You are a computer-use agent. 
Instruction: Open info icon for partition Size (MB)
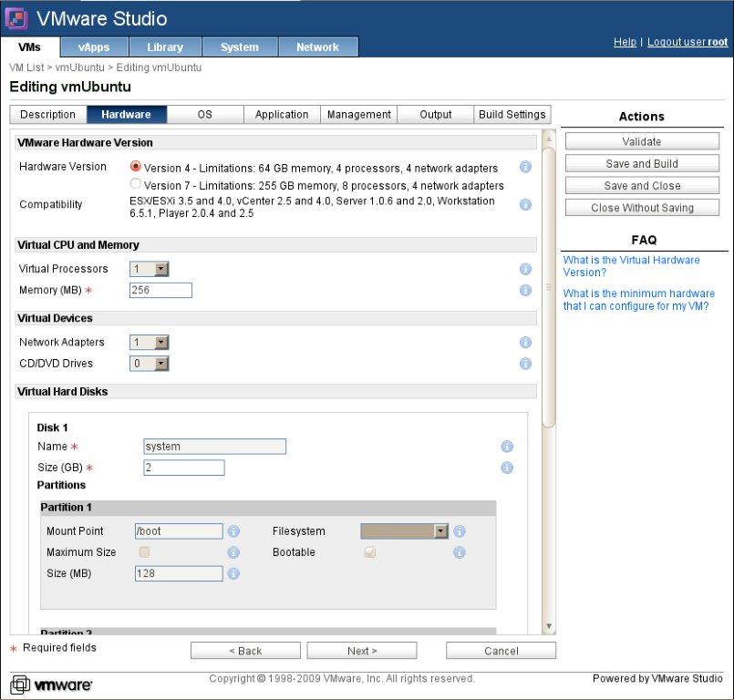(x=233, y=573)
